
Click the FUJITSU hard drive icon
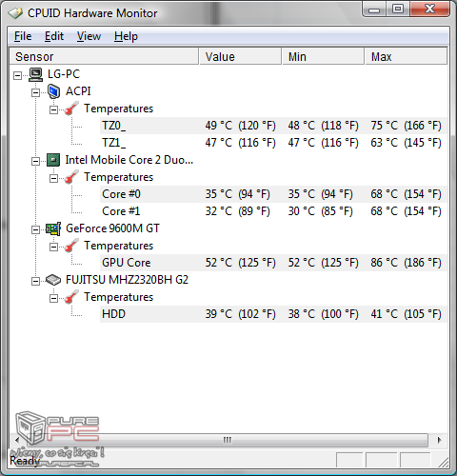(53, 280)
